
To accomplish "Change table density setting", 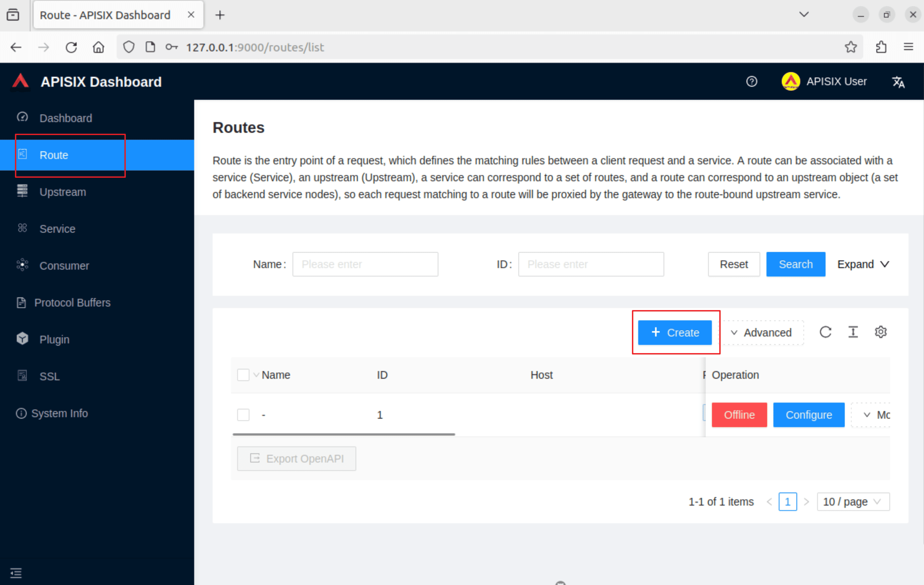I will (853, 332).
